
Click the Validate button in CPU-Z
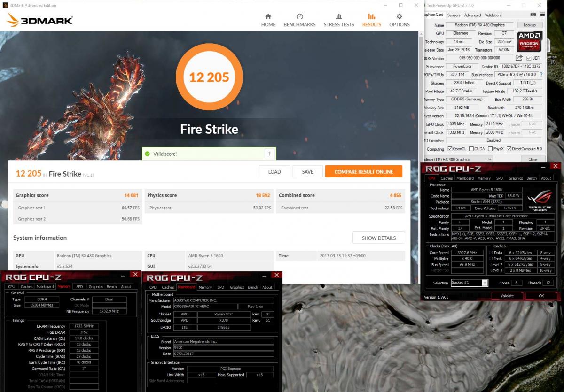pyautogui.click(x=507, y=296)
